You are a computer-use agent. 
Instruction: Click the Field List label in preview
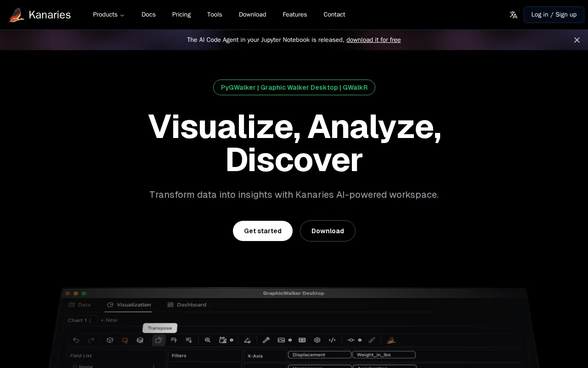[x=81, y=356]
